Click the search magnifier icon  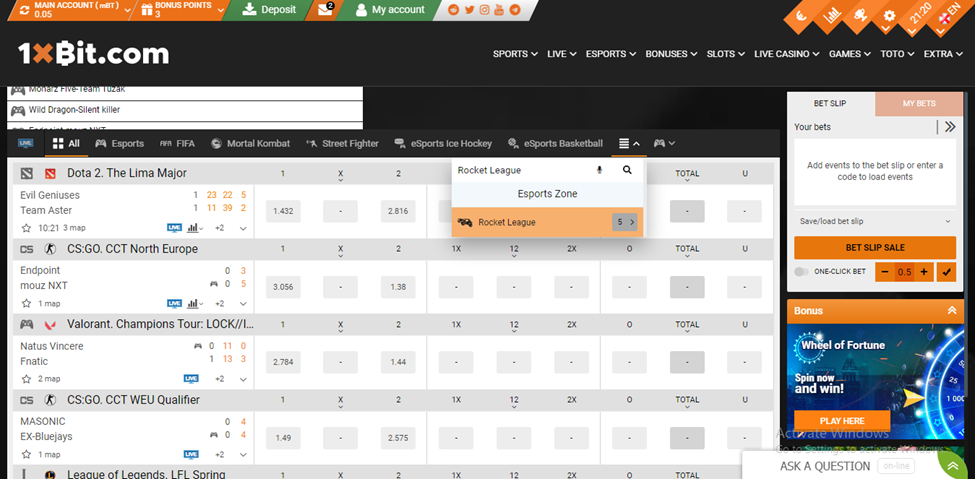pos(627,170)
